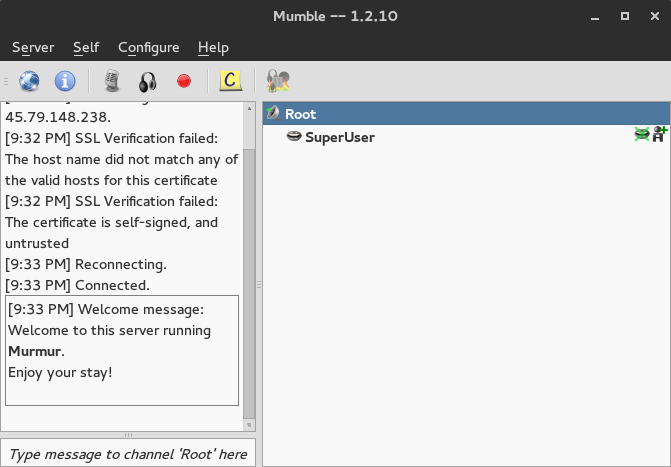This screenshot has width=671, height=467.
Task: Click the green friend status icon beside SuperUser
Action: [x=641, y=135]
